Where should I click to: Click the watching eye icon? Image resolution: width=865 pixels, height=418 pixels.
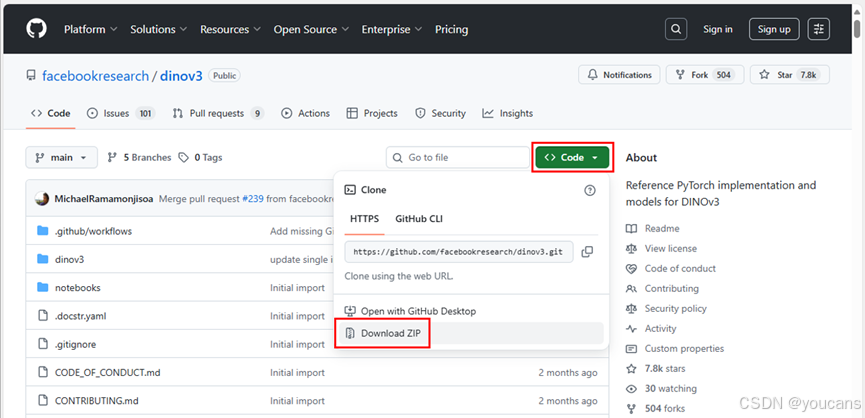coord(631,389)
